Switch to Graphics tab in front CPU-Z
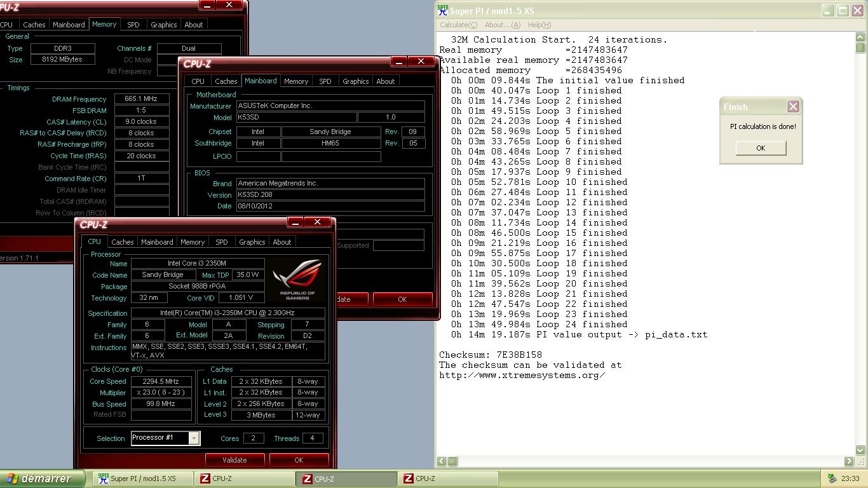Image resolution: width=868 pixels, height=488 pixels. [252, 242]
